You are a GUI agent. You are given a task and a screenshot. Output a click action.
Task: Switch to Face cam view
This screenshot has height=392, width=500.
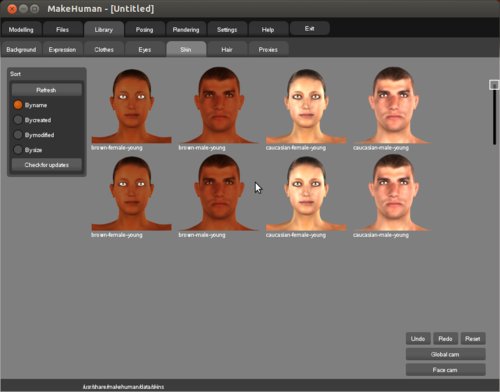click(445, 370)
